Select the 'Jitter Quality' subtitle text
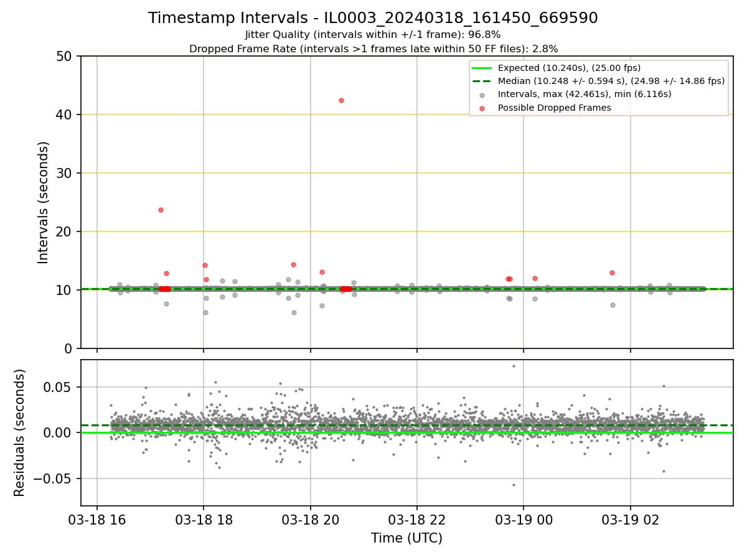 [x=373, y=35]
